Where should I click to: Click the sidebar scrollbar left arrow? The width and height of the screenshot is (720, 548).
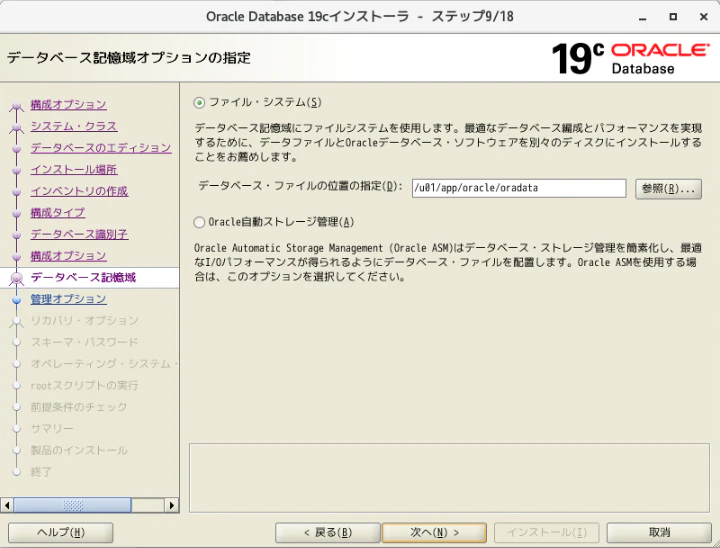(6, 505)
